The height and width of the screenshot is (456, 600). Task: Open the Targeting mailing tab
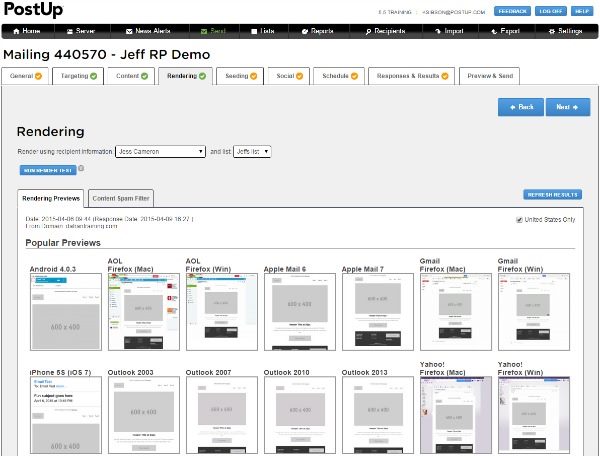(x=78, y=76)
